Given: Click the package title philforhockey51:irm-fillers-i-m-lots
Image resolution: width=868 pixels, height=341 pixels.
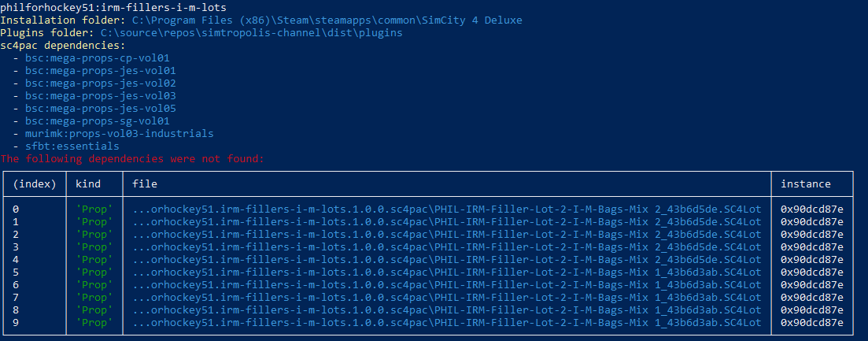Looking at the screenshot, I should point(113,8).
